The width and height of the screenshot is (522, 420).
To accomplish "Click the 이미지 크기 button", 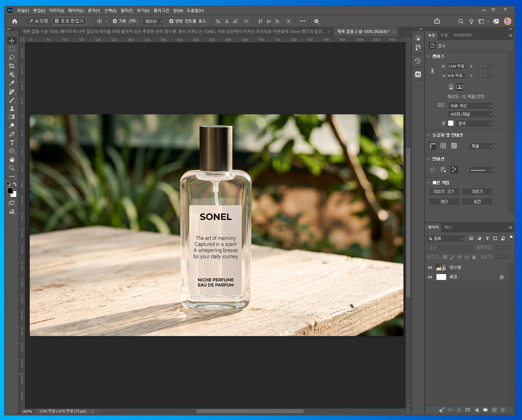I will point(444,192).
